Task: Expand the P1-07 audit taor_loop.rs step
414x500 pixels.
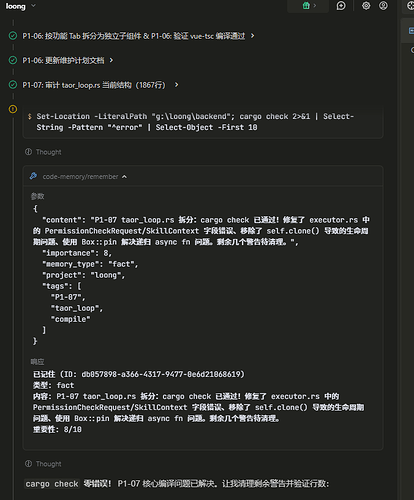Action: 177,85
